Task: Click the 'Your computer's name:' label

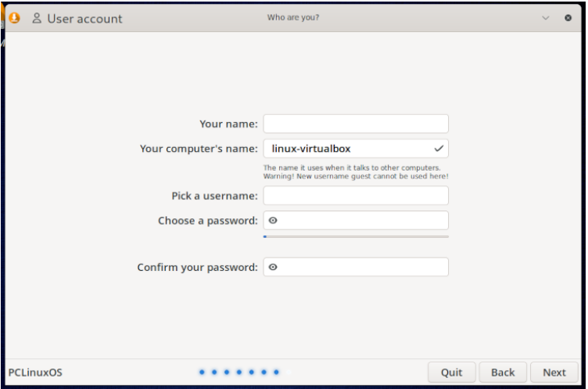Action: click(x=199, y=149)
